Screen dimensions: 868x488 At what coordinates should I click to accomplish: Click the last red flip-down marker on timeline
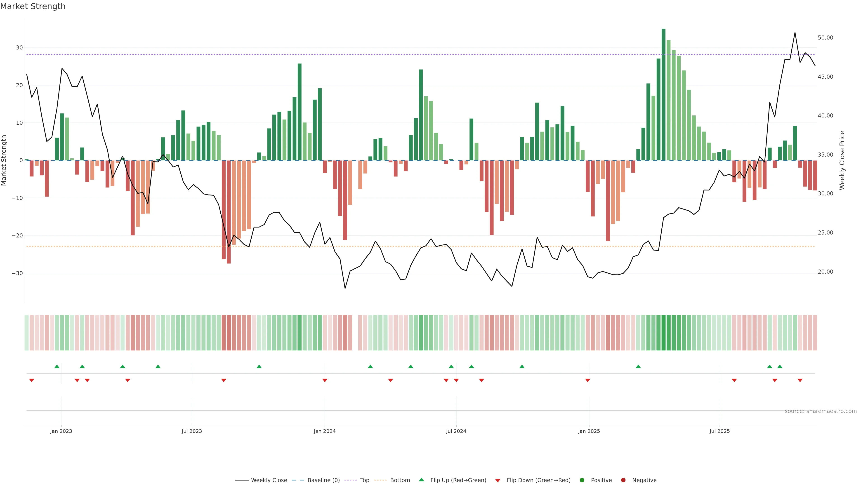(800, 380)
